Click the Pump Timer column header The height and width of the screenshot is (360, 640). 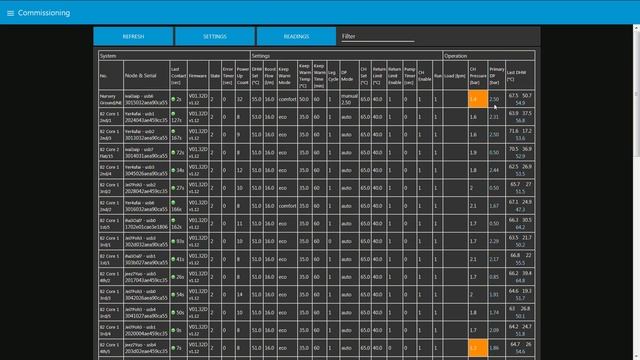click(409, 76)
